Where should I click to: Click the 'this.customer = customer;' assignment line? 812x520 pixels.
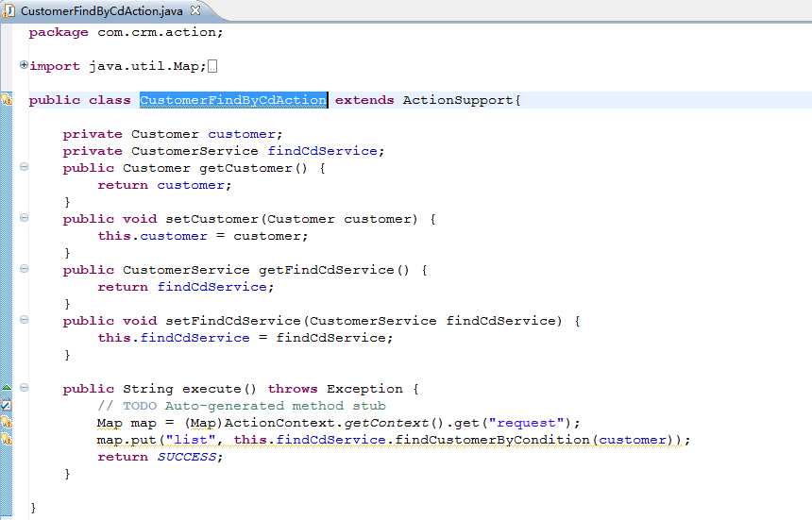point(203,236)
